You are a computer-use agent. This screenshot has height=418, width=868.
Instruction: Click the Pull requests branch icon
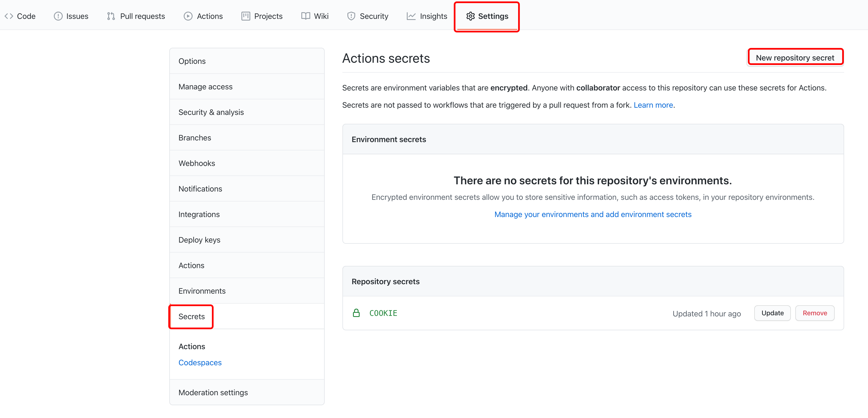111,16
